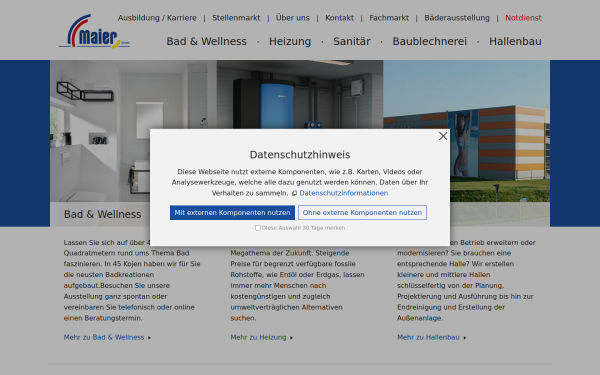Open the Baublechnerei section
The width and height of the screenshot is (600, 375).
[x=429, y=41]
